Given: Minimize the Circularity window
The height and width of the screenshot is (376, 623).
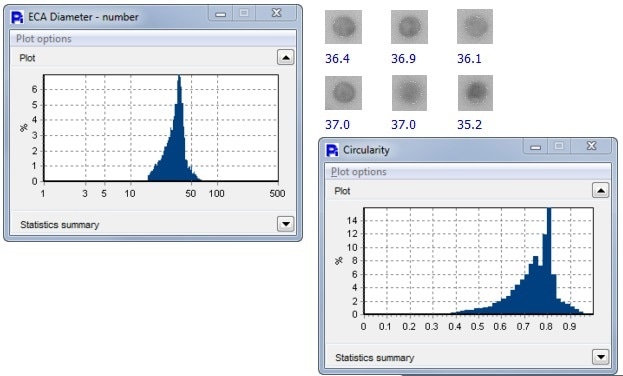Looking at the screenshot, I should pyautogui.click(x=535, y=147).
